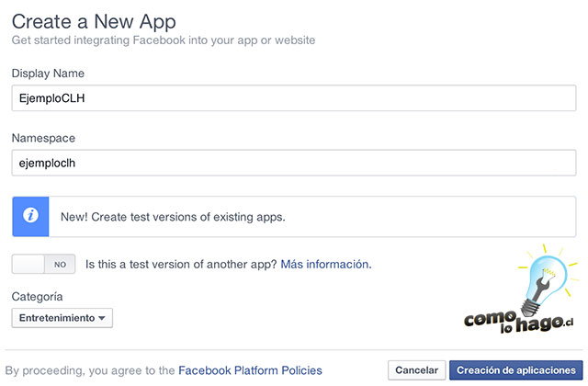Click the Is this a test version question
Screen dimensions: 588x386
click(181, 264)
